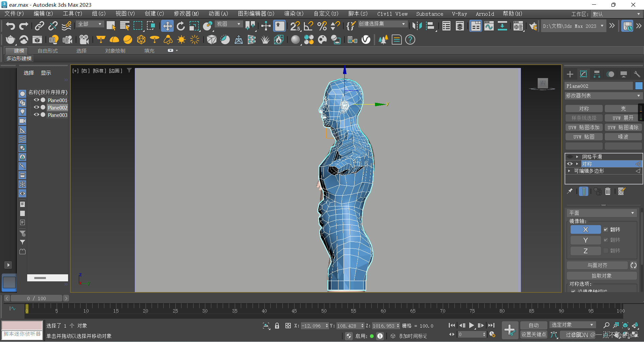644x342 pixels.
Task: Open the Utilities wrench panel icon
Action: coord(637,74)
